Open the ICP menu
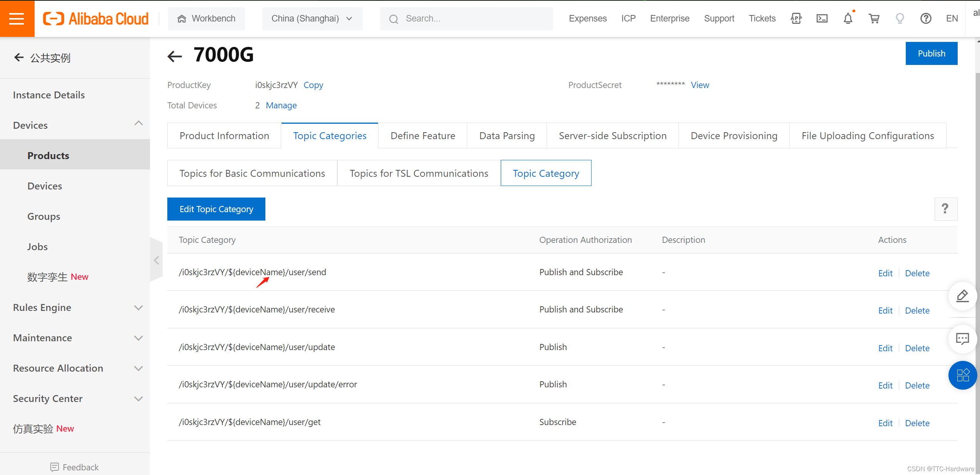The height and width of the screenshot is (475, 980). pyautogui.click(x=628, y=18)
